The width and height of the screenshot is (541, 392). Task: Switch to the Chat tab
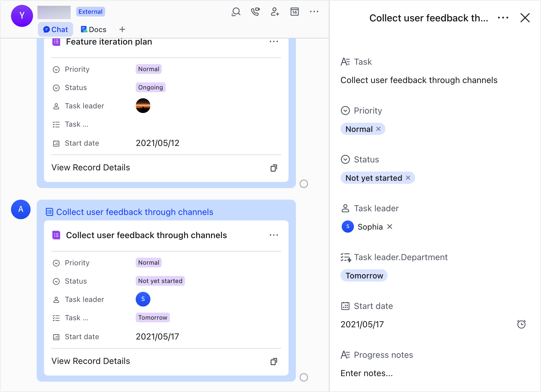click(56, 29)
